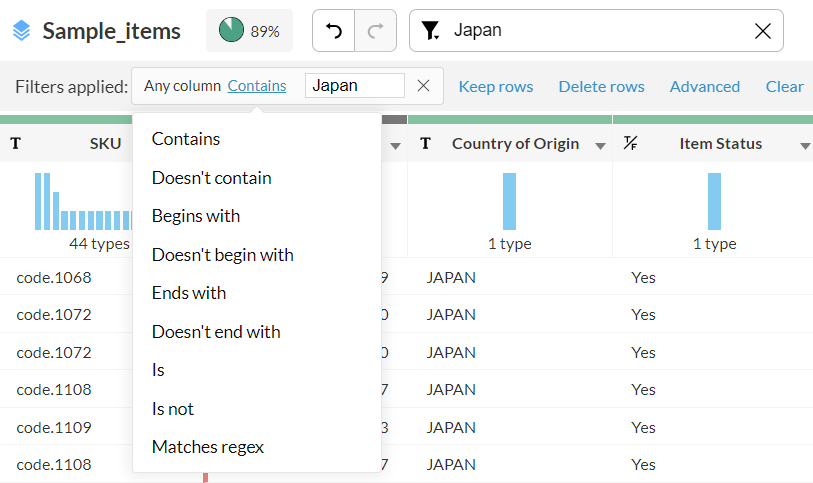
Task: Click the Keep rows link
Action: (495, 86)
